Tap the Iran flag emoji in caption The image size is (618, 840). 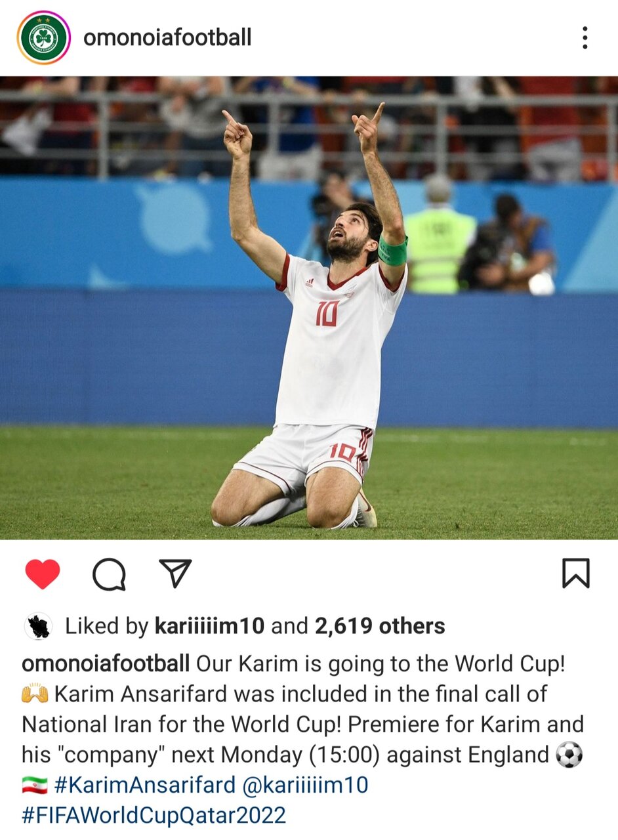tap(35, 785)
